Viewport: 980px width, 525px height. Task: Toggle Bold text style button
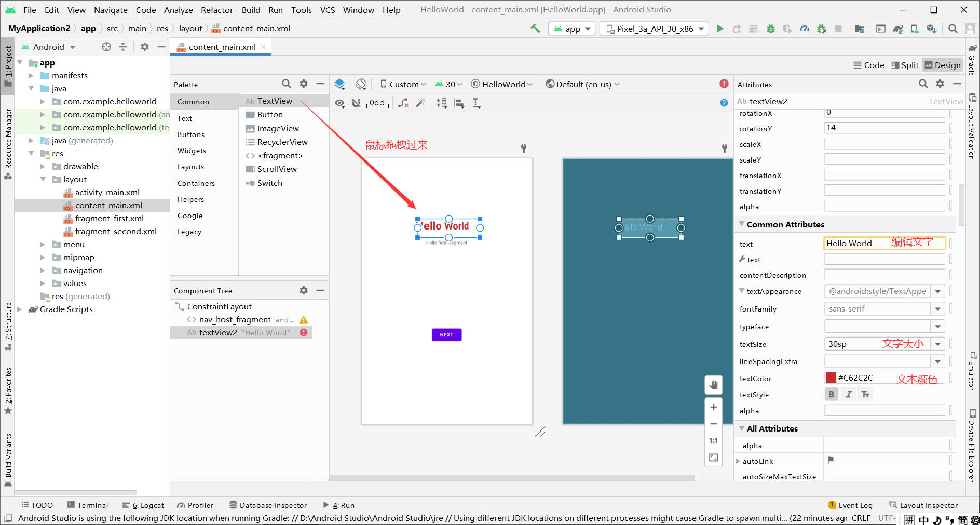point(832,394)
